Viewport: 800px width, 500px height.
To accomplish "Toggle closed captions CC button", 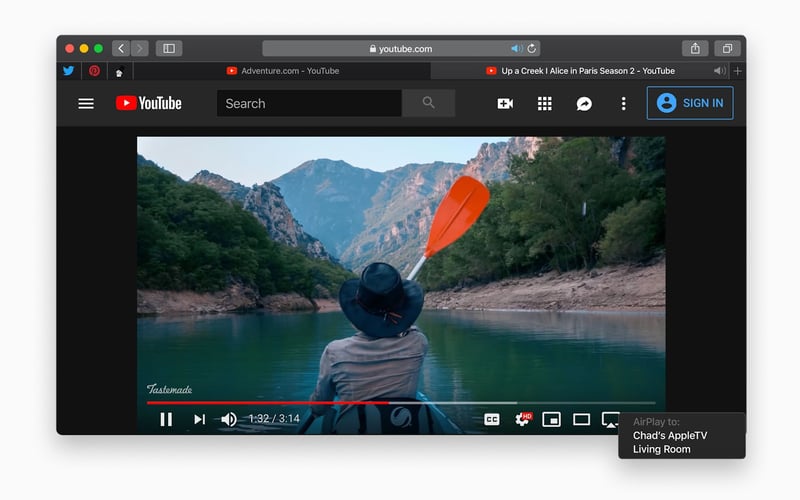I will pyautogui.click(x=492, y=419).
